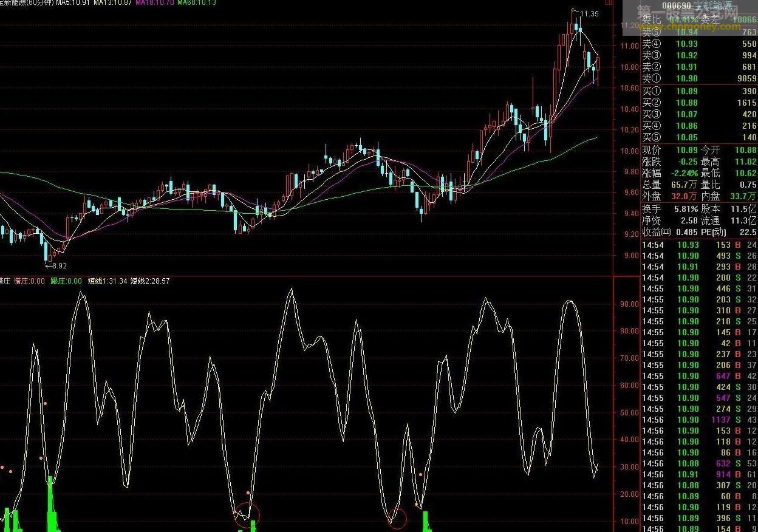Click the 90.00 indicator axis label
Image resolution: width=758 pixels, height=532 pixels.
point(630,304)
